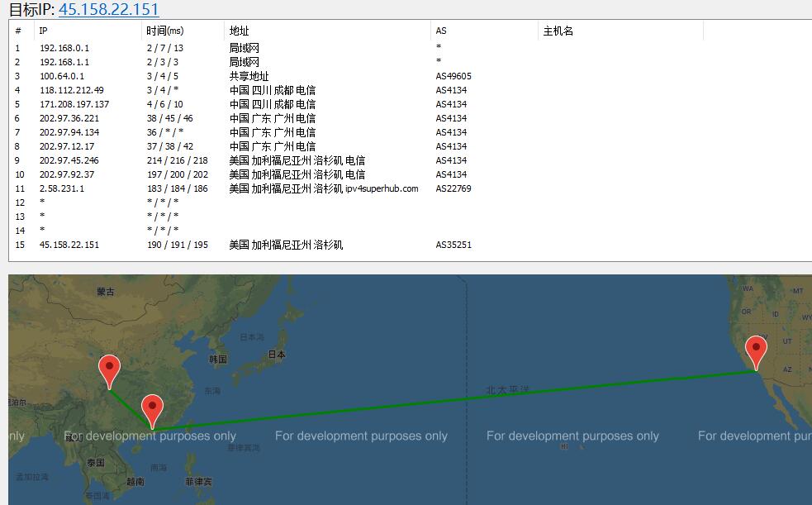Select hop number 12 row
This screenshot has width=812, height=505.
pos(20,202)
